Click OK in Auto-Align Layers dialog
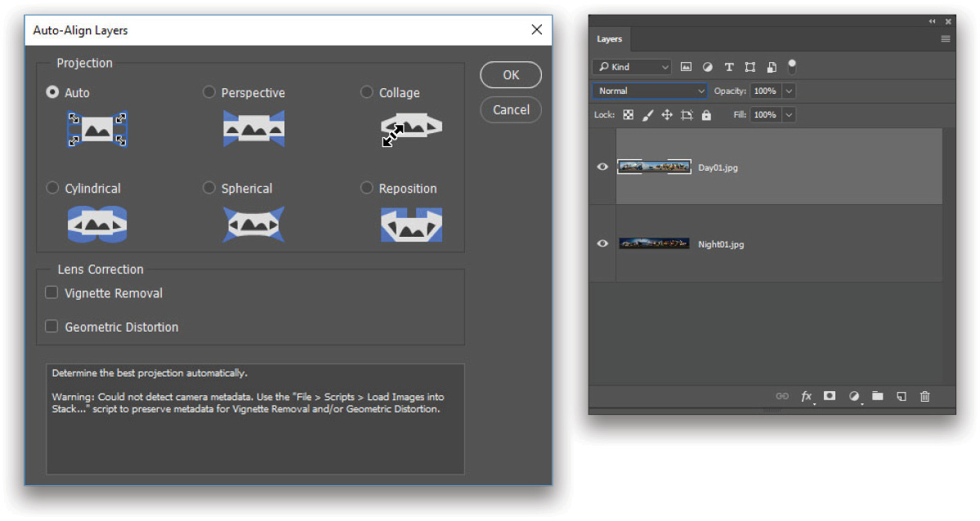The height and width of the screenshot is (521, 980). 511,75
